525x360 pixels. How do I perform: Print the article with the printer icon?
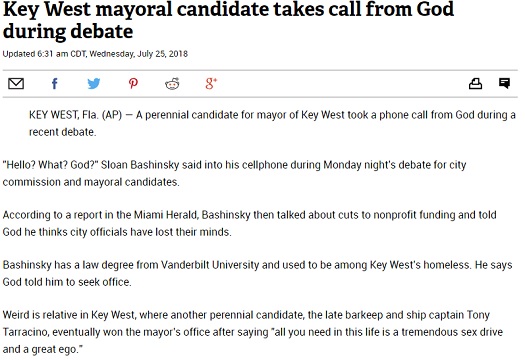coord(475,83)
